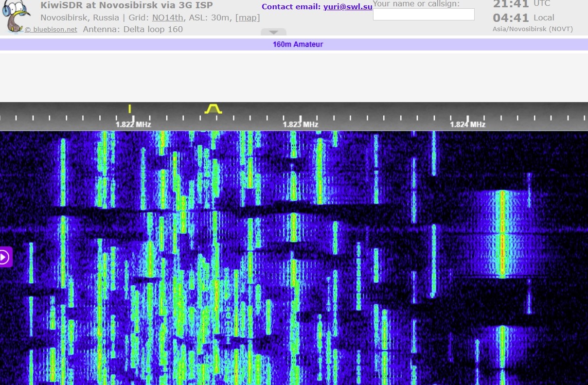Click the Local time display
Screen dimensions: 588x385
(x=523, y=18)
